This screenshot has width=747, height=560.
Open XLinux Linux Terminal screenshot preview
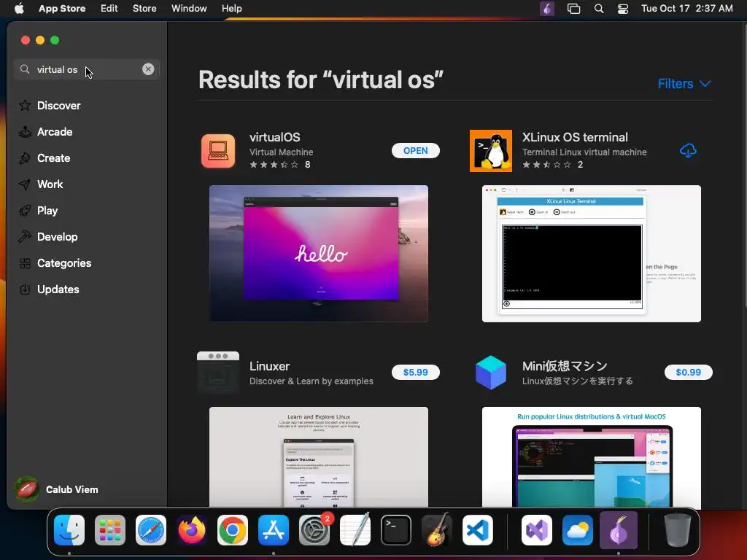(591, 254)
